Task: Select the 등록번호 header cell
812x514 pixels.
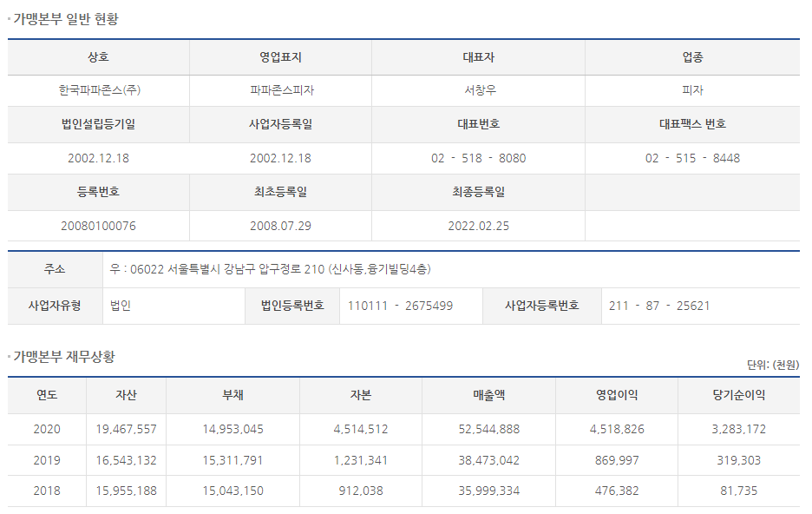Action: point(98,192)
